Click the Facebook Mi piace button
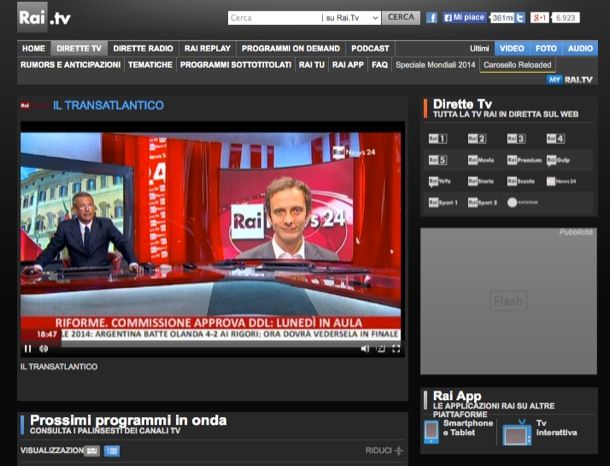Screen dimensions: 610x466 465,18
